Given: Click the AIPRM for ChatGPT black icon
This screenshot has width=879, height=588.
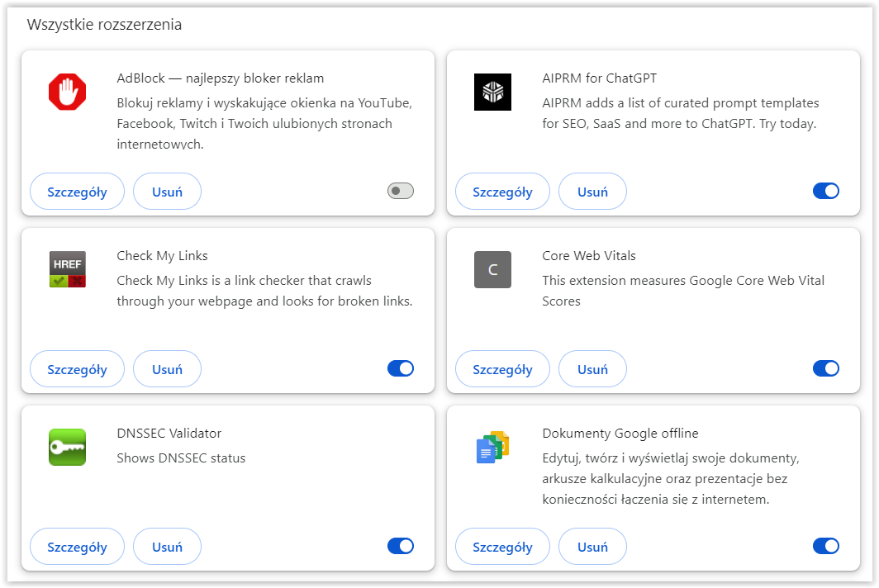Looking at the screenshot, I should [492, 92].
